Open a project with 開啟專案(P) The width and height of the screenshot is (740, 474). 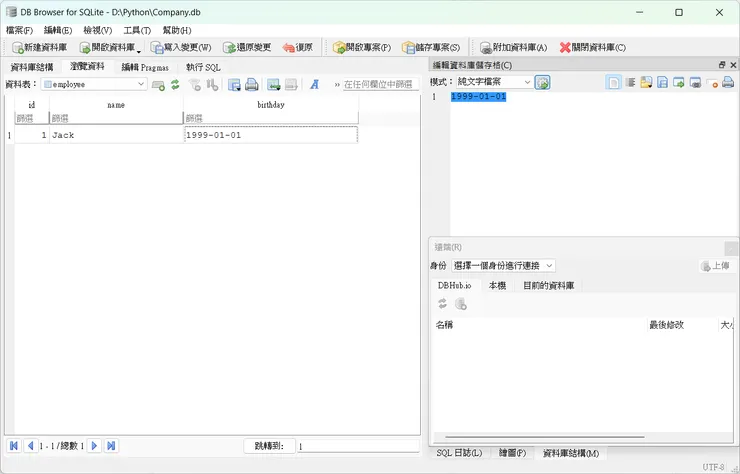(x=362, y=47)
